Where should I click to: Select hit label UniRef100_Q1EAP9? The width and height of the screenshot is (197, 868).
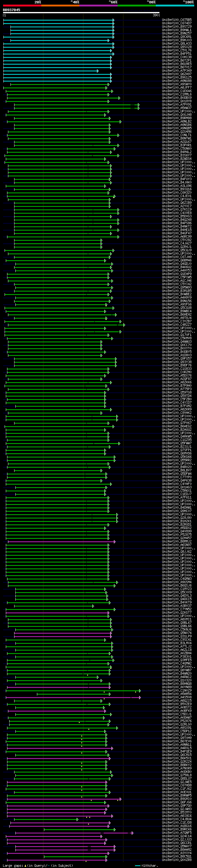177,274
